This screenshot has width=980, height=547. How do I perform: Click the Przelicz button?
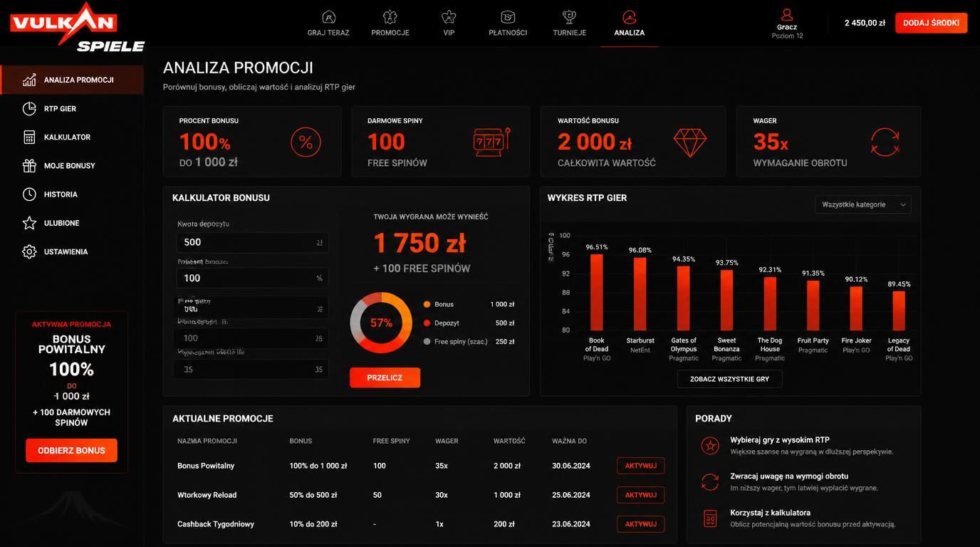point(385,377)
